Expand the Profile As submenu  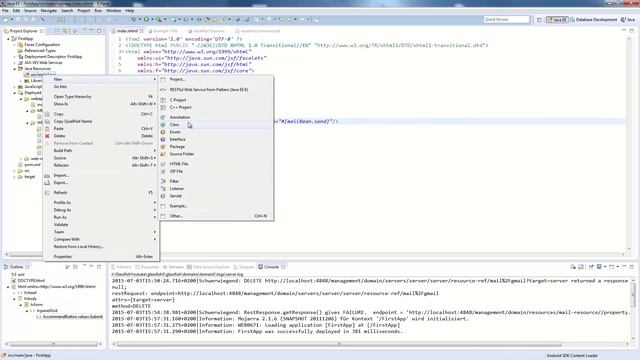click(101, 202)
